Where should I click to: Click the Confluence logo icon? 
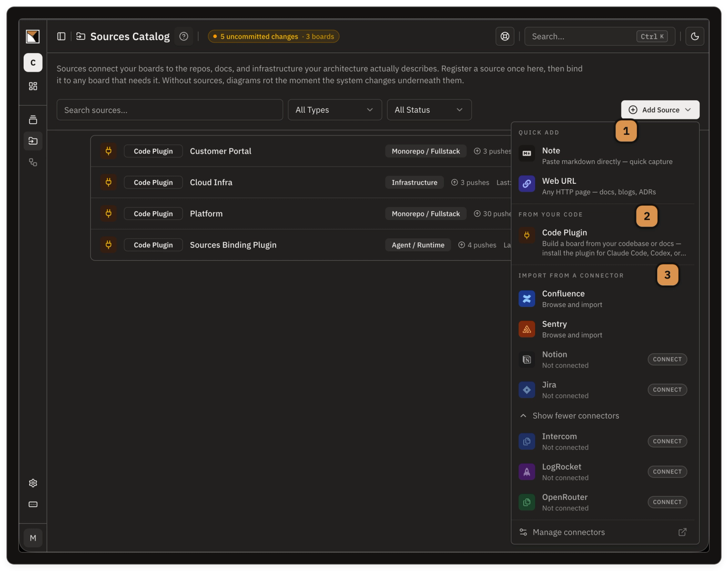[527, 299]
